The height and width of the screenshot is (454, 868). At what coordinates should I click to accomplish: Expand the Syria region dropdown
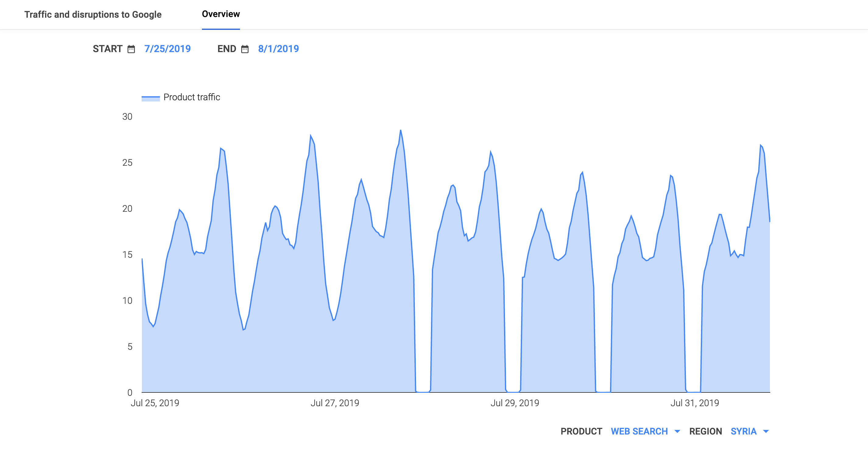click(x=743, y=431)
